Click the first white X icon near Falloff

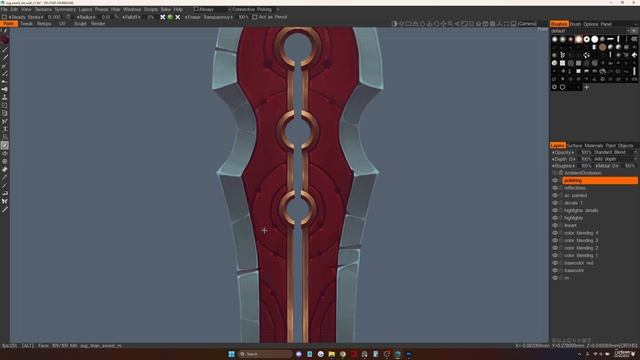coord(162,17)
